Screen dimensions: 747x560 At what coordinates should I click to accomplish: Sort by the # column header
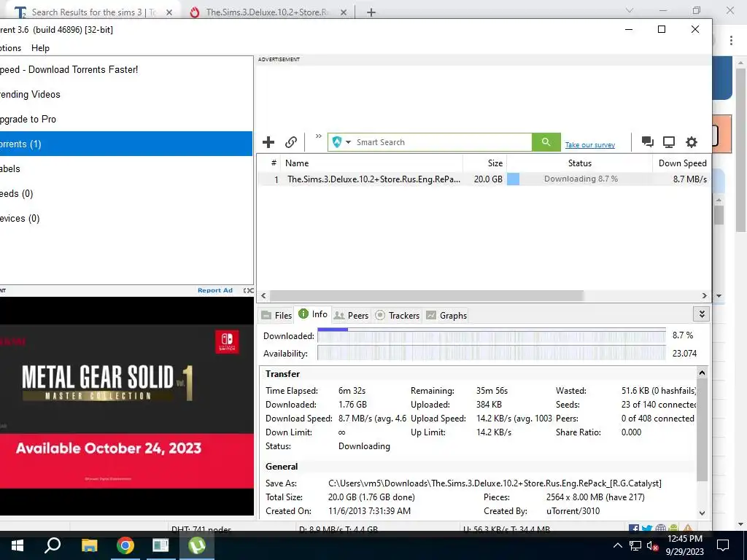pos(269,163)
